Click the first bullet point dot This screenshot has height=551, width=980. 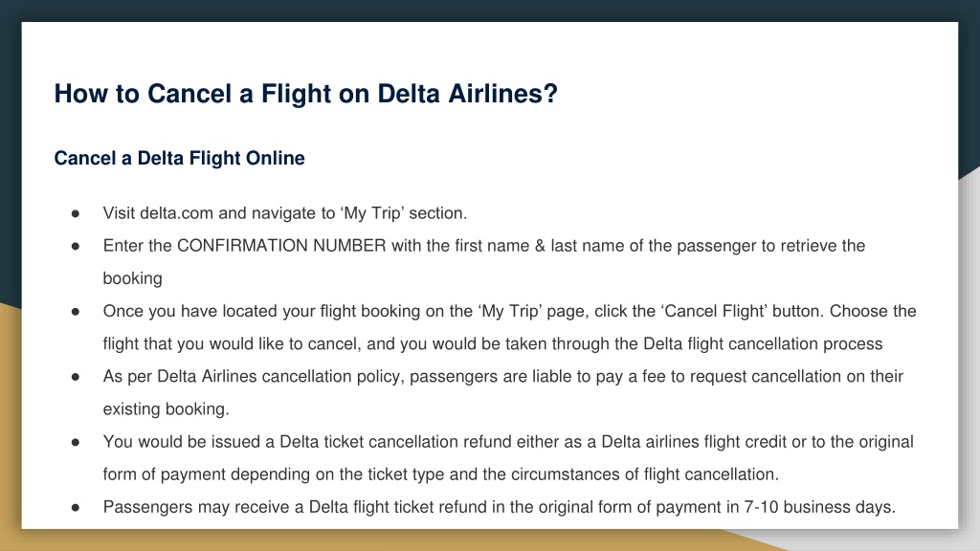click(76, 213)
